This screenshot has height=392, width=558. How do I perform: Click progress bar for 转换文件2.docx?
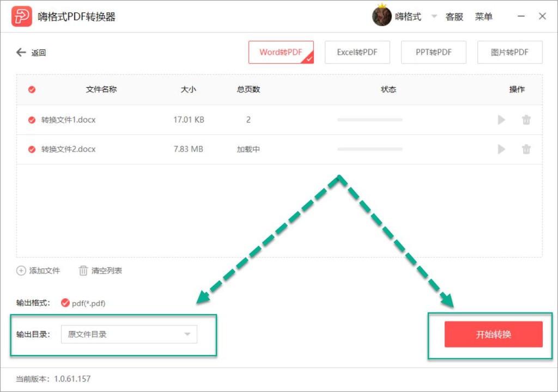pos(370,149)
